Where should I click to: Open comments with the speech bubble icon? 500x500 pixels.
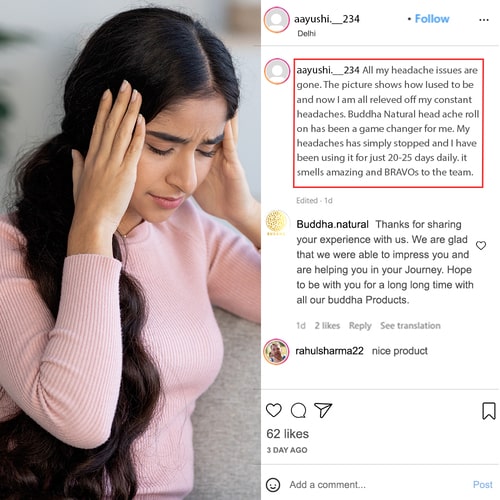298,410
